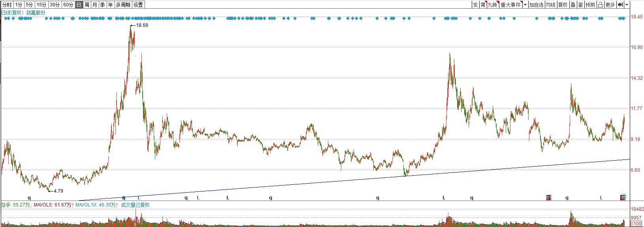Click the 16.90 price axis label
Screen dimensions: 644x227
[x=637, y=47]
